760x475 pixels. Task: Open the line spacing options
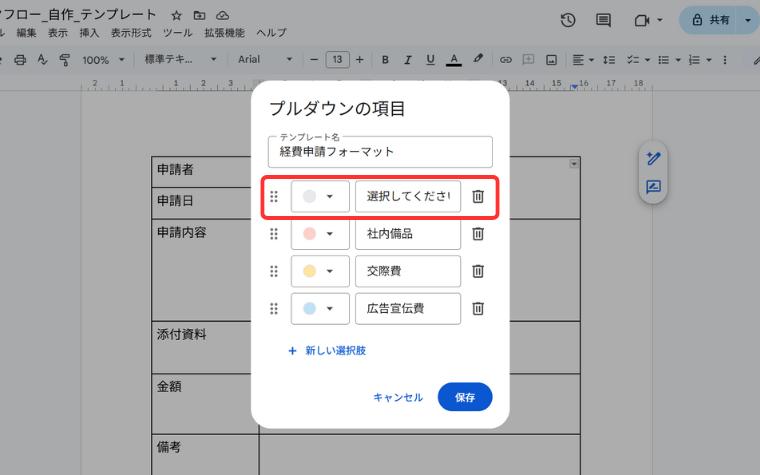coord(609,60)
